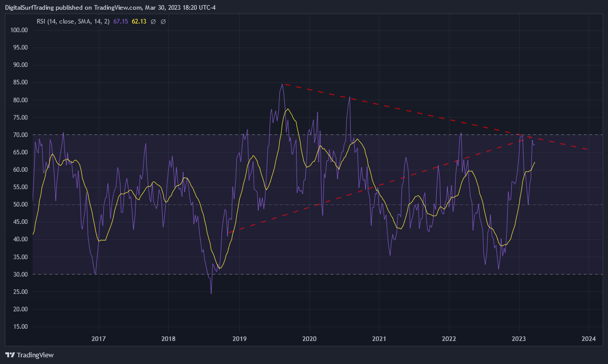
Task: Click the 40.00 price scale label
Action: coord(20,240)
